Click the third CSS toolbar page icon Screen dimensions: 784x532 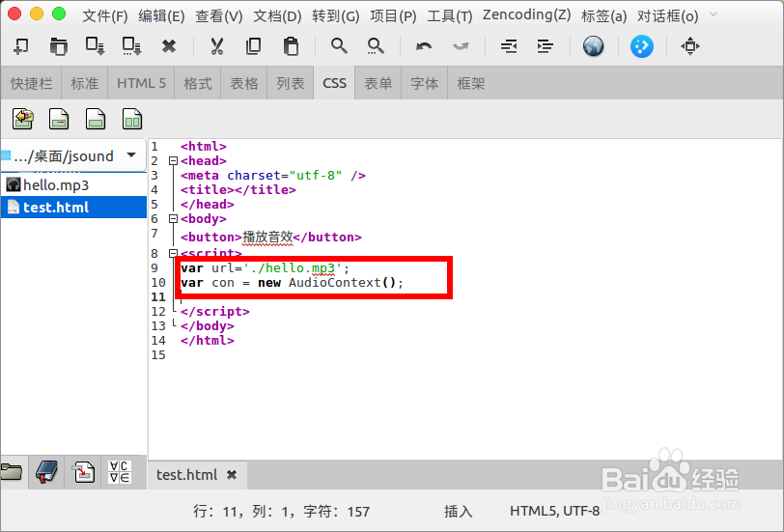[96, 119]
